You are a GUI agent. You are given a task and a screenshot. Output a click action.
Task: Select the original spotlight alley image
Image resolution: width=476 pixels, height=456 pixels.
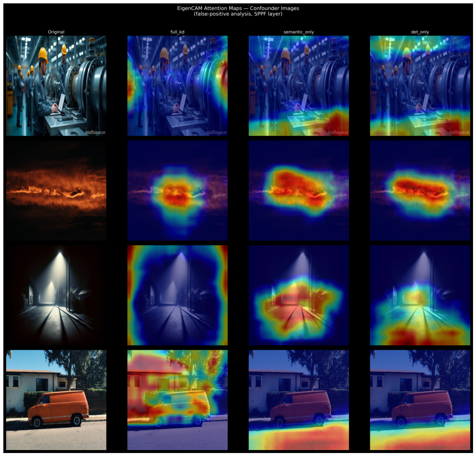coord(56,295)
